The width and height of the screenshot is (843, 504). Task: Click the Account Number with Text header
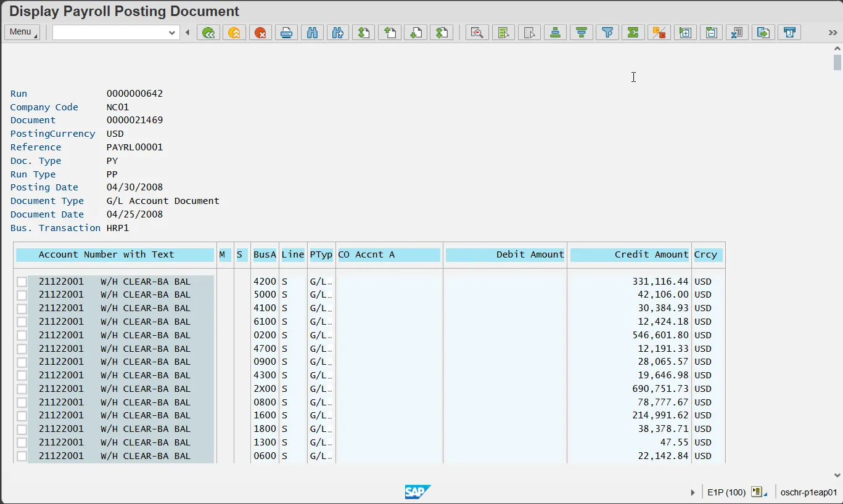coord(115,254)
